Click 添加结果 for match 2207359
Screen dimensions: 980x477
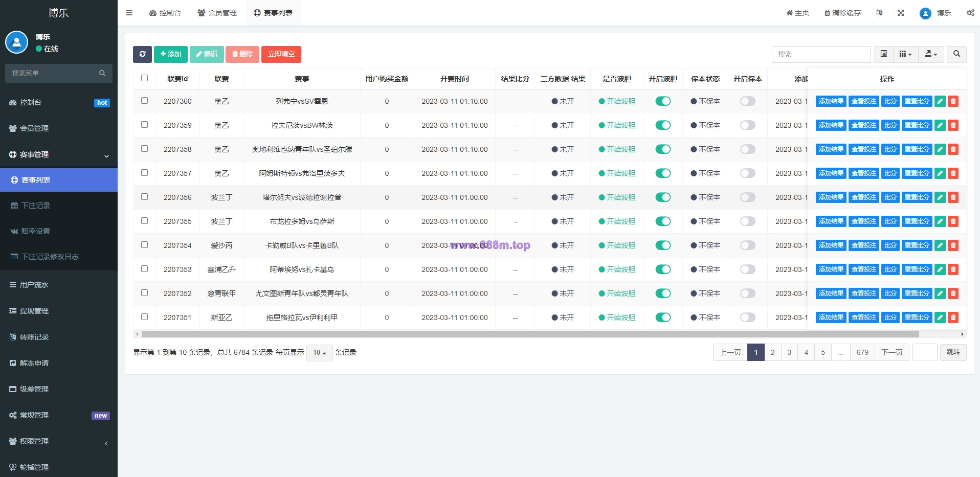pyautogui.click(x=831, y=125)
